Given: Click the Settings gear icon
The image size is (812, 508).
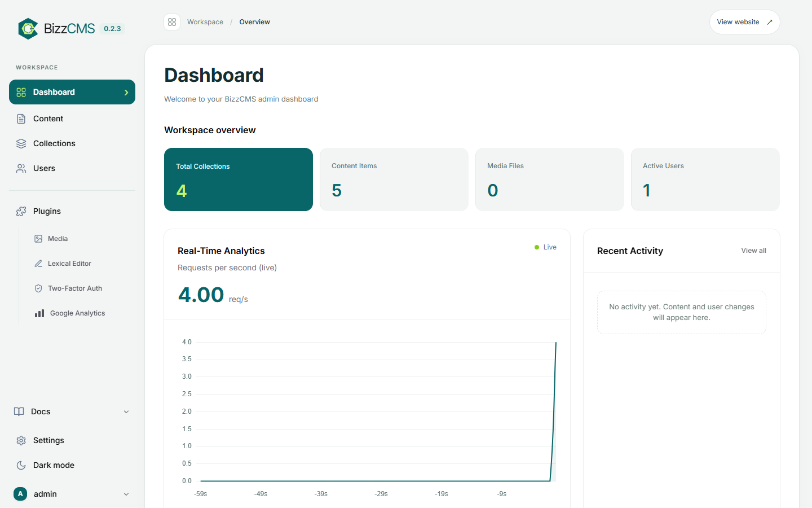Looking at the screenshot, I should point(21,440).
